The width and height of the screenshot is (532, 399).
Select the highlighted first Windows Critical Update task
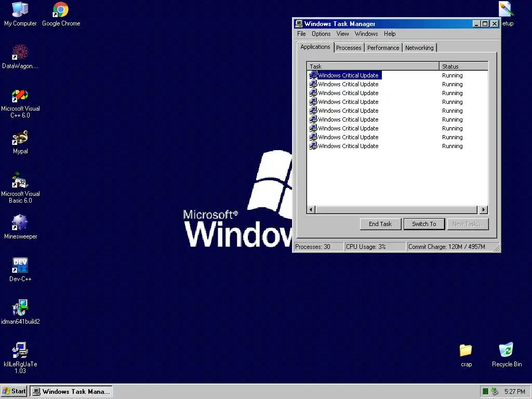(x=345, y=75)
